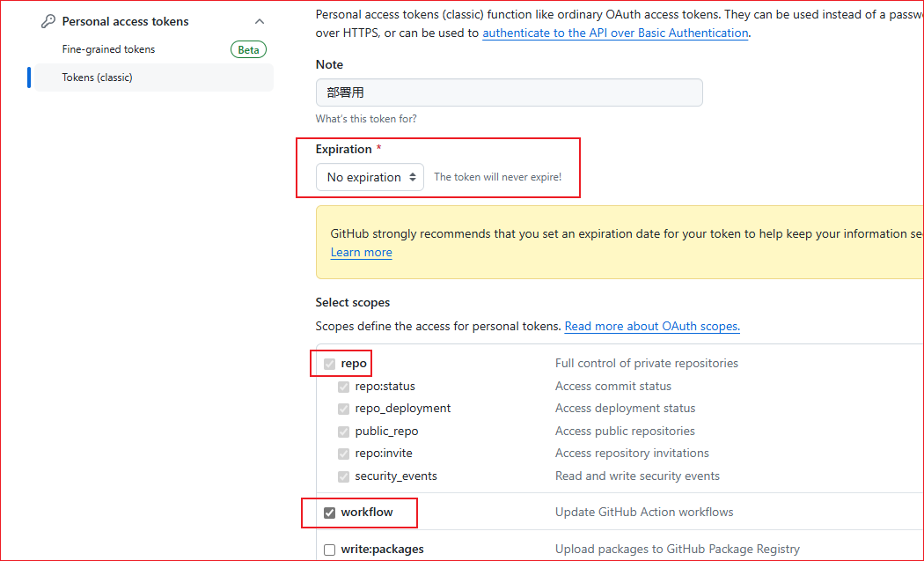Toggle the repo scope checkbox

pyautogui.click(x=329, y=364)
